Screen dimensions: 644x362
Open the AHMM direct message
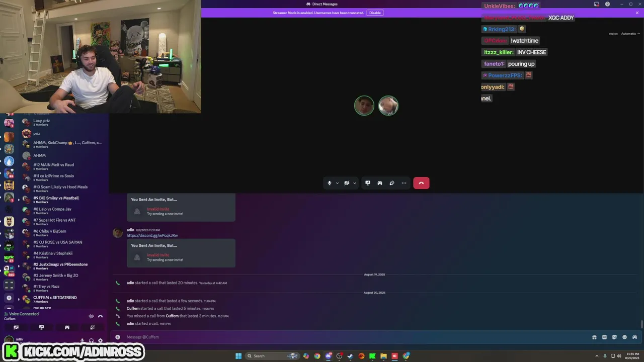click(x=63, y=155)
